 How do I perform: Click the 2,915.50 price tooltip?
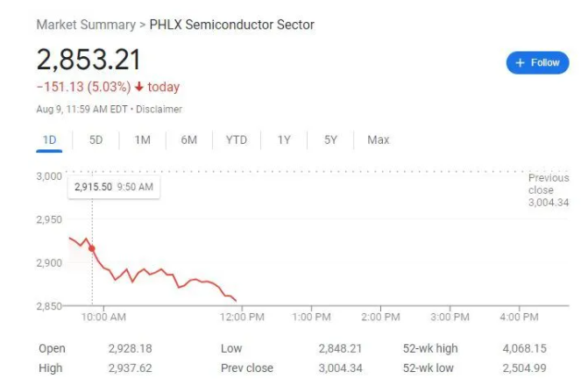click(113, 187)
